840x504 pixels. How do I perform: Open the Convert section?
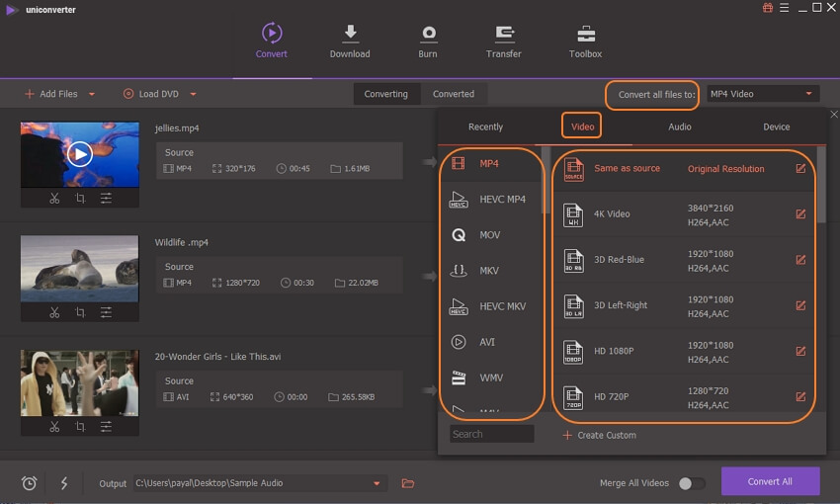[x=271, y=41]
